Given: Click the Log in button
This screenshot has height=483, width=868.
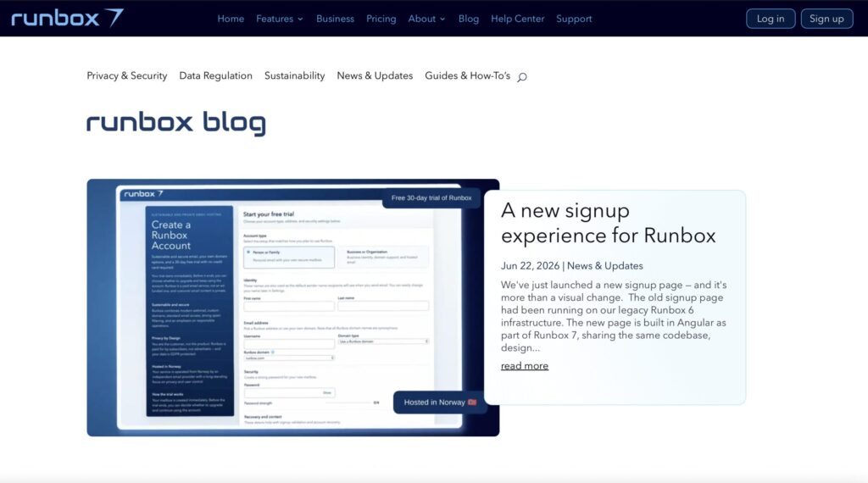Looking at the screenshot, I should point(771,19).
